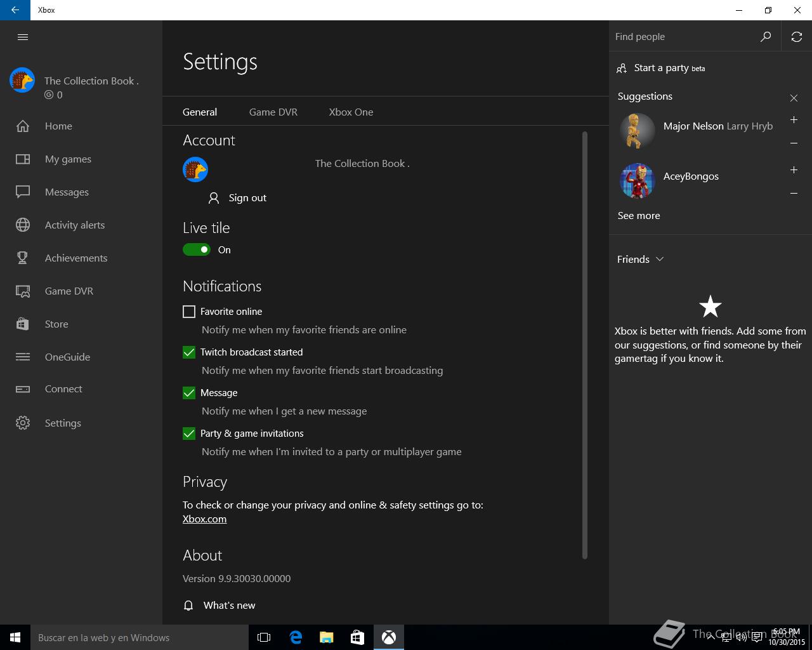
Task: Enable the Favorite online notification checkbox
Action: click(189, 312)
